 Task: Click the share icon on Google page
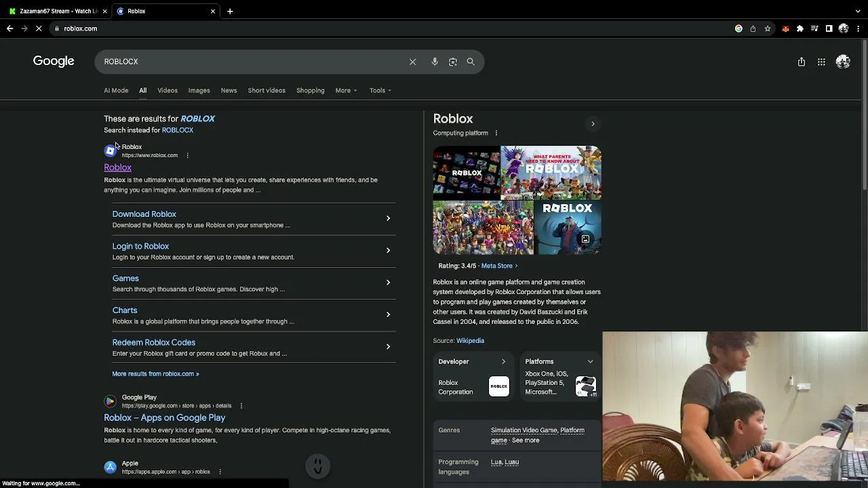pos(802,62)
